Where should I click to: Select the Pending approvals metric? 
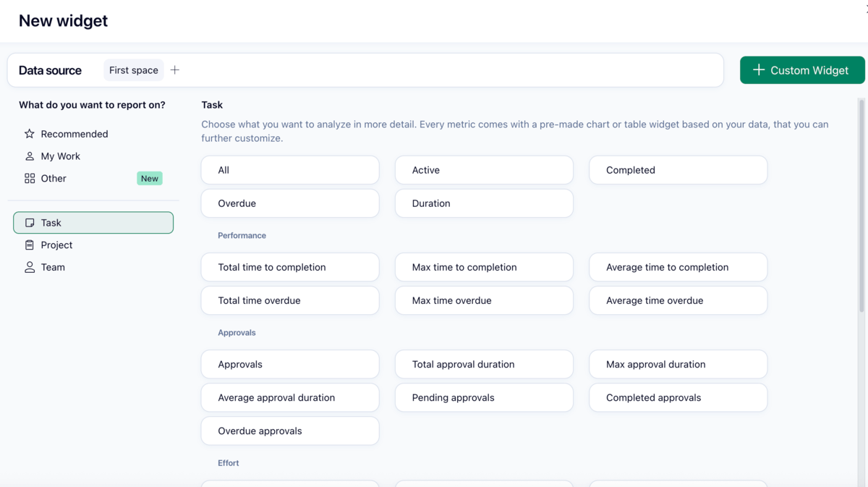tap(484, 397)
